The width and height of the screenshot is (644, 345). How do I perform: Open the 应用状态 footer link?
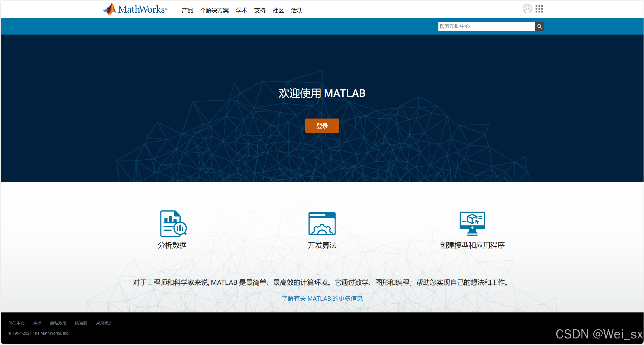tap(104, 323)
